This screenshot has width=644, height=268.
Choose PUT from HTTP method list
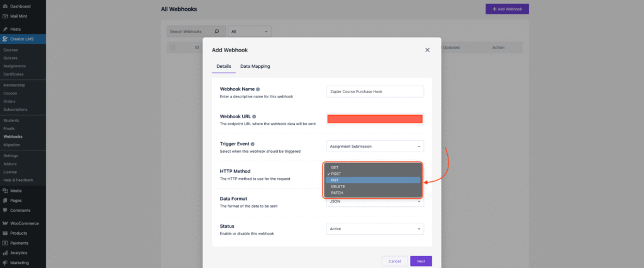pos(373,180)
